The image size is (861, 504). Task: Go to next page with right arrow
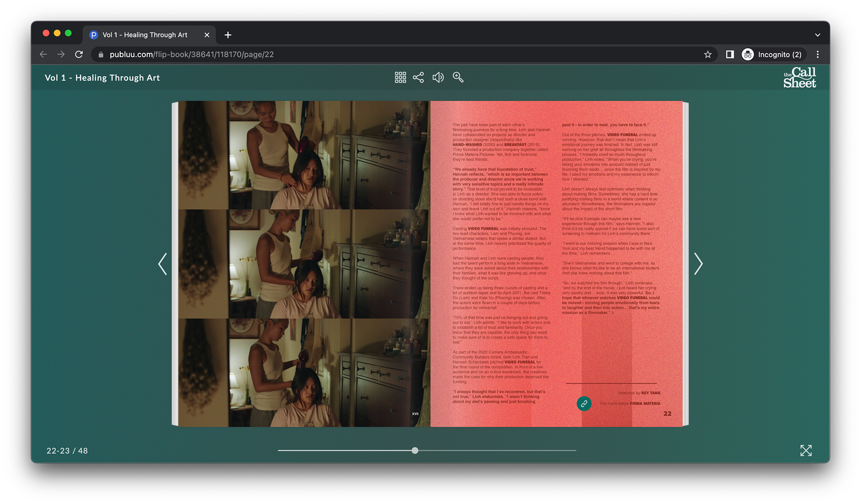coord(698,264)
